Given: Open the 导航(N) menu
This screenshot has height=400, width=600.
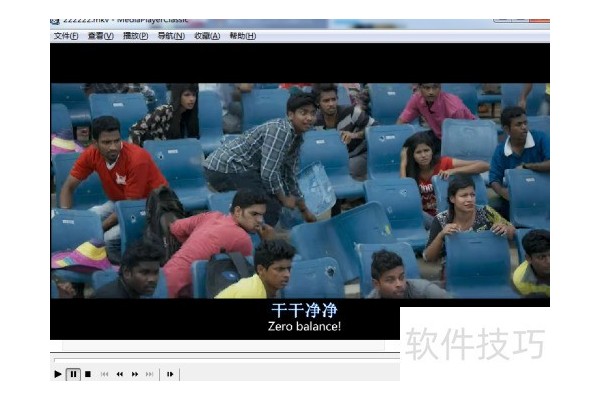Looking at the screenshot, I should [x=171, y=36].
